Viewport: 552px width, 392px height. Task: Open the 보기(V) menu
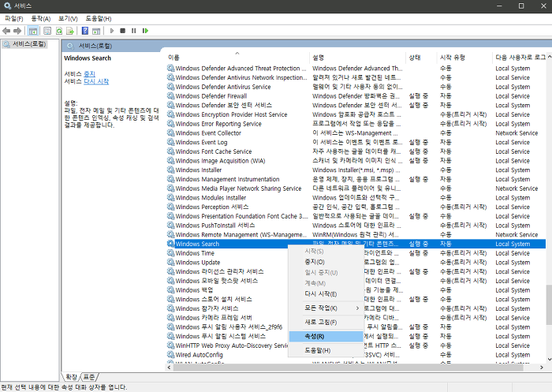(x=68, y=19)
